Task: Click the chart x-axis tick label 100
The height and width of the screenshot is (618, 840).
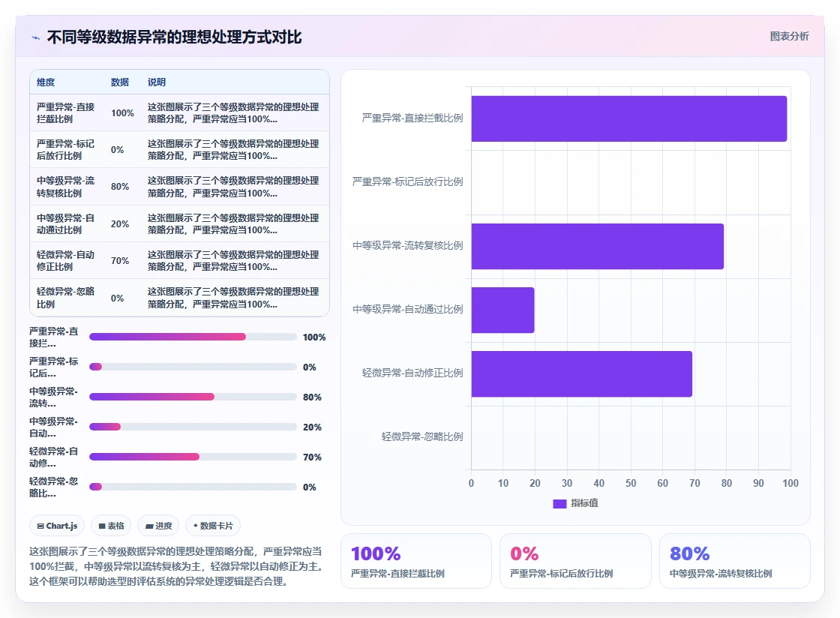Action: click(790, 483)
